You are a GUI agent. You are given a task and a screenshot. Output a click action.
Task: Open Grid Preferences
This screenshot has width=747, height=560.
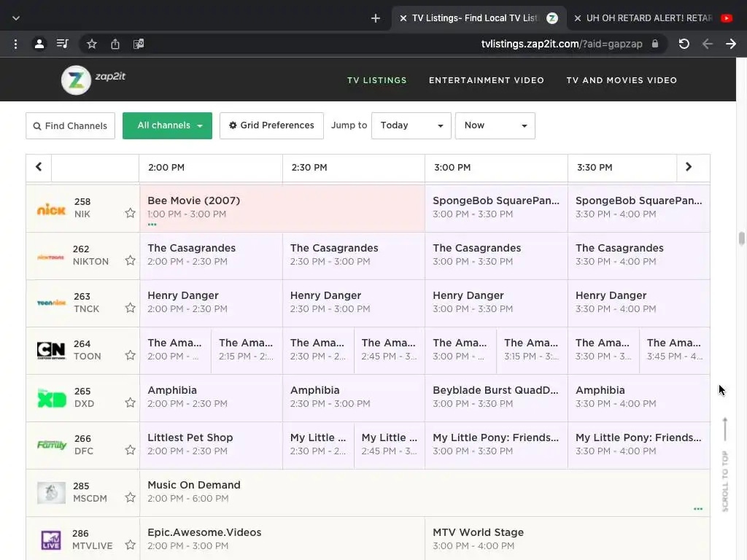click(271, 125)
